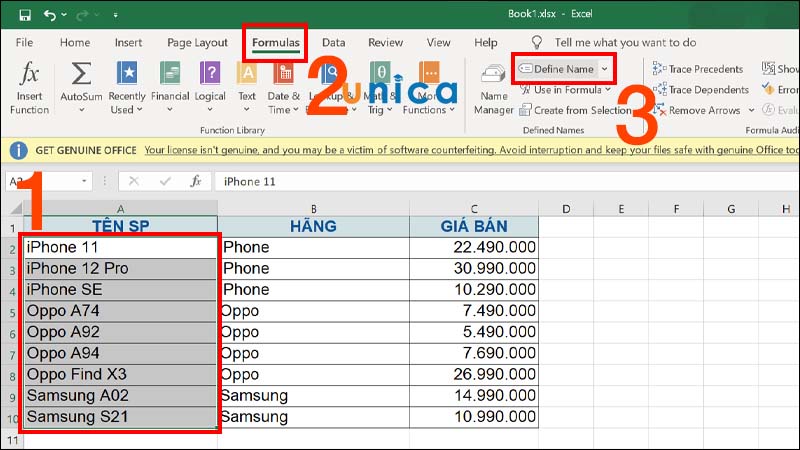Switch to the Home tab
The image size is (800, 450).
point(74,42)
